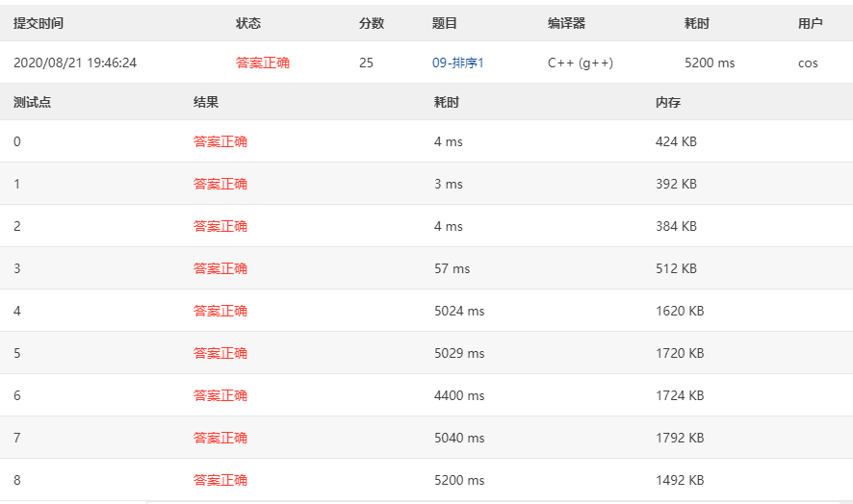This screenshot has height=504, width=853.
Task: Click memory value 1724 KB
Action: coord(680,396)
